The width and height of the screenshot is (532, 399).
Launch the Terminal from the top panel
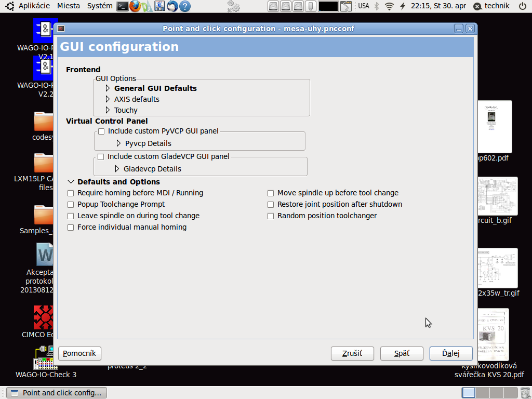click(122, 6)
